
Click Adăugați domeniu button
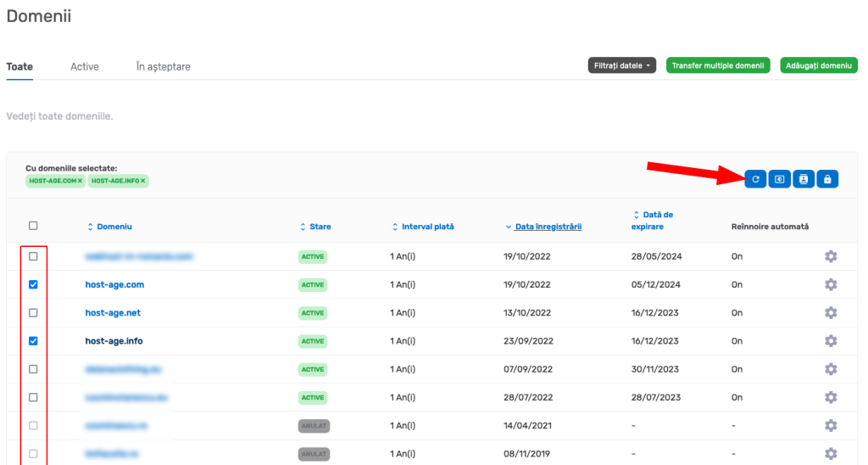tap(819, 65)
